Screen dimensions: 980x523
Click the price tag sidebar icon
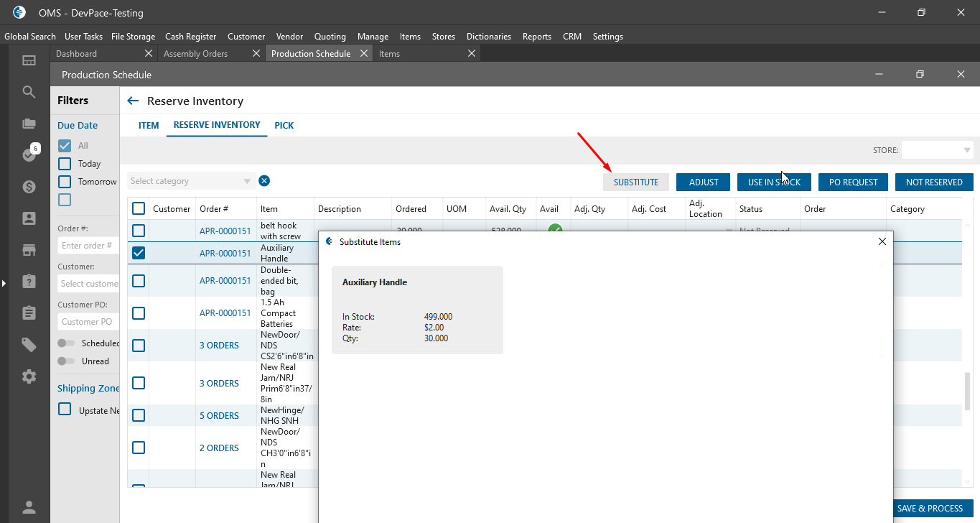point(29,345)
